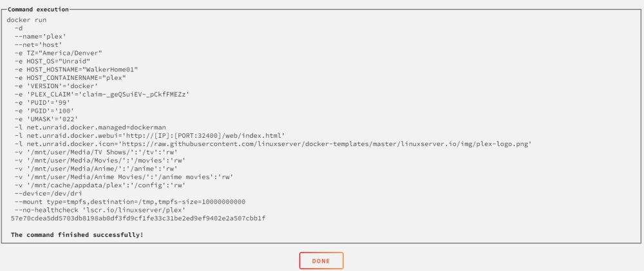Click the HOST_HOSTNAME="WalkerHome01" line
Viewport: 644px width, 271px height.
click(77, 70)
